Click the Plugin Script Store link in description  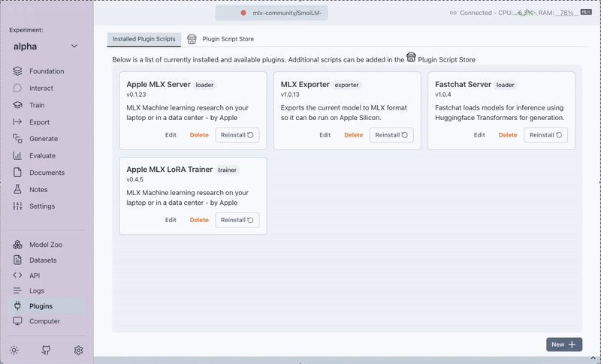tap(441, 59)
